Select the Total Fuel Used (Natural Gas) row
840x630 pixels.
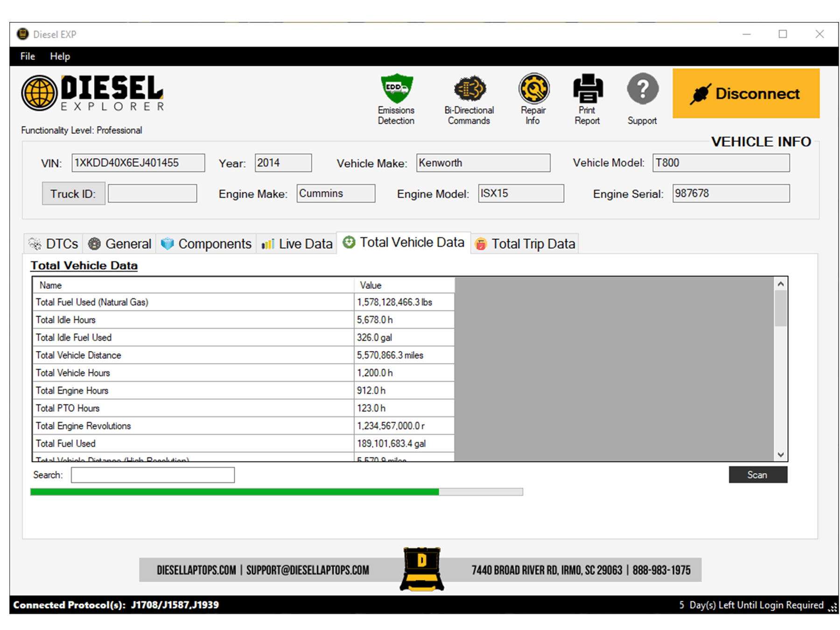244,302
